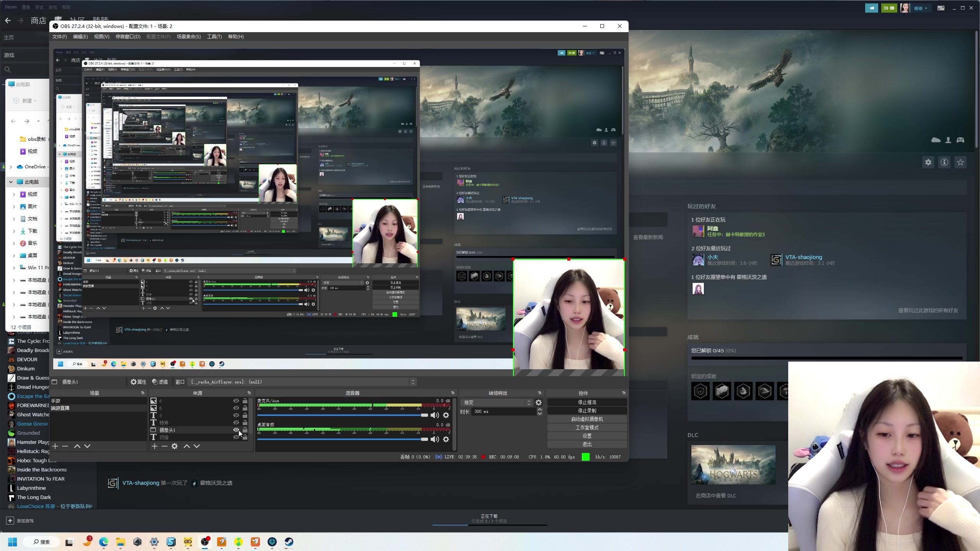Open Microsoft Edge from the taskbar
Viewport: 980px width, 551px height.
tap(104, 542)
